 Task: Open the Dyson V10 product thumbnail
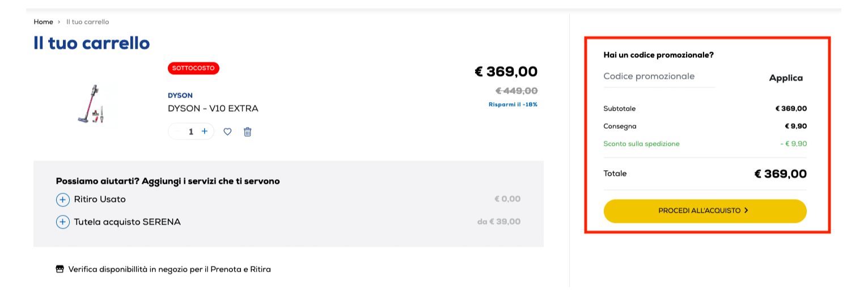91,103
